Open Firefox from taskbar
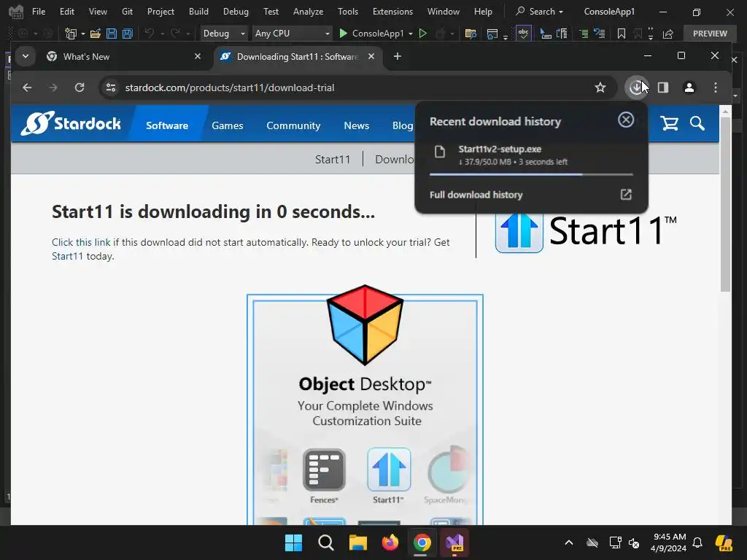The image size is (747, 560). point(390,542)
